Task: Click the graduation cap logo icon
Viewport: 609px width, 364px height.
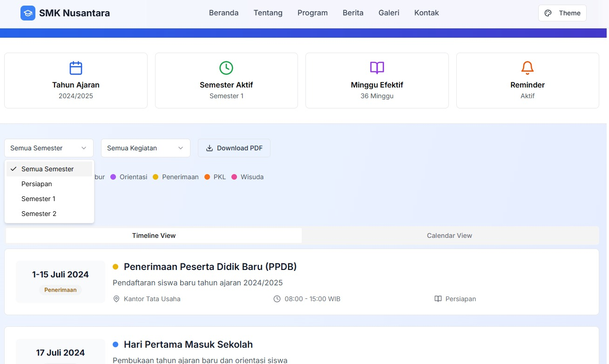Action: [28, 13]
